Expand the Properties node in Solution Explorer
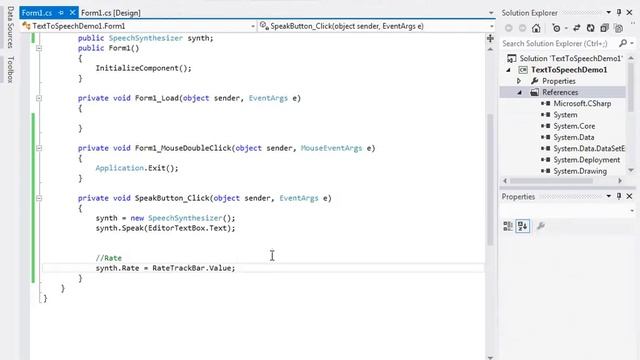The height and width of the screenshot is (360, 640). coord(519,81)
